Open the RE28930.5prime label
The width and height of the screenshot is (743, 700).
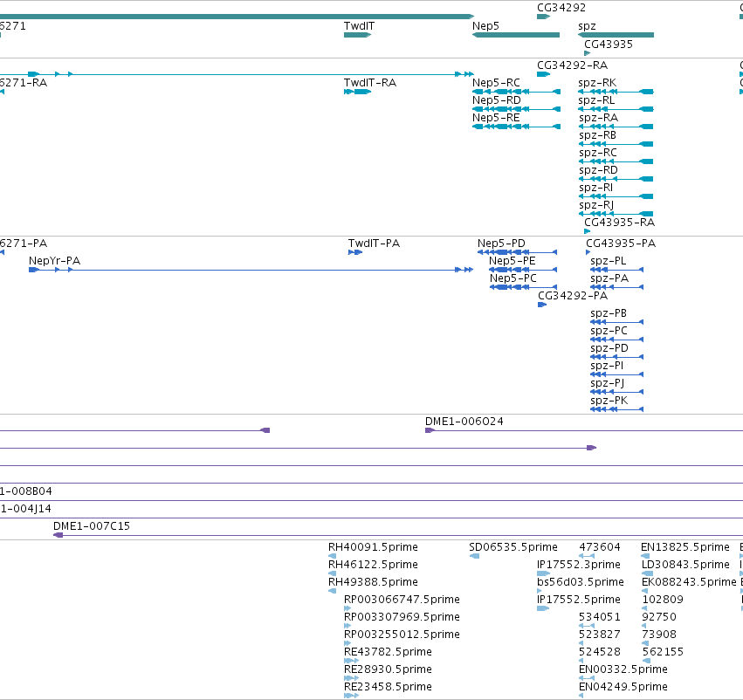388,669
